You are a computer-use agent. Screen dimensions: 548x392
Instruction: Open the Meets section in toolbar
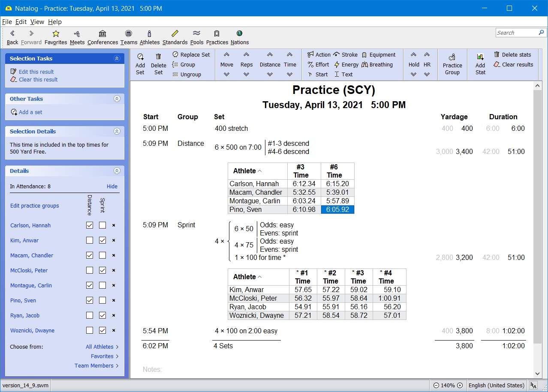[x=77, y=37]
